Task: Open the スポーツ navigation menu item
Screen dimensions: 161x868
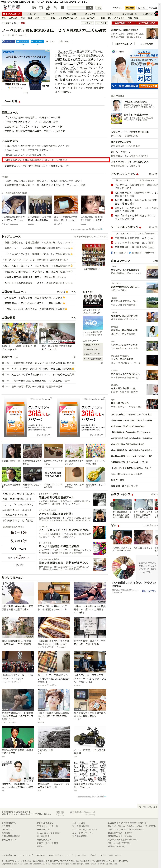Action: [31, 14]
